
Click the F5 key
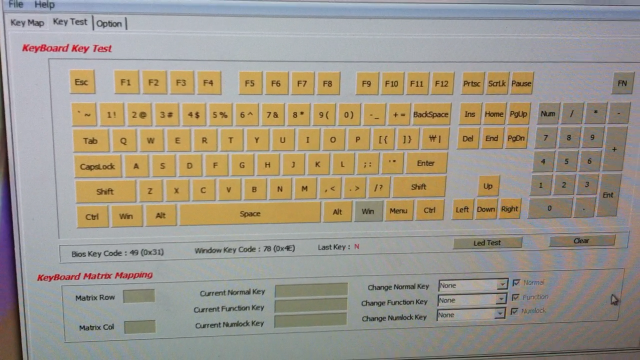coord(250,83)
